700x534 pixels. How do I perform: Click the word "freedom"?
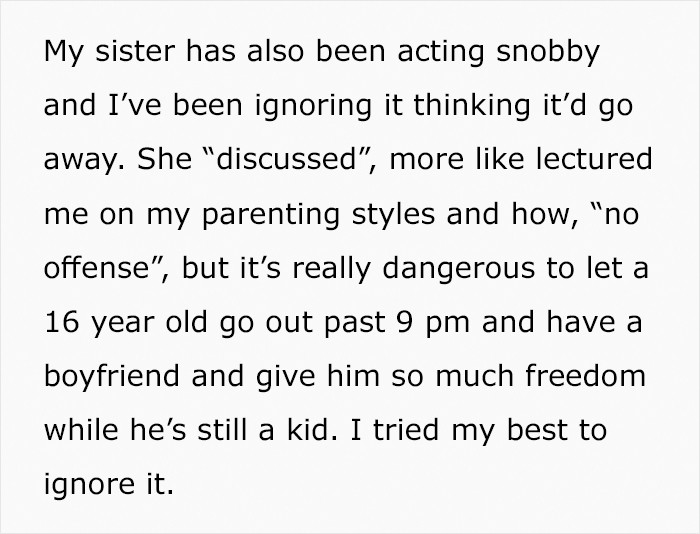coord(585,376)
